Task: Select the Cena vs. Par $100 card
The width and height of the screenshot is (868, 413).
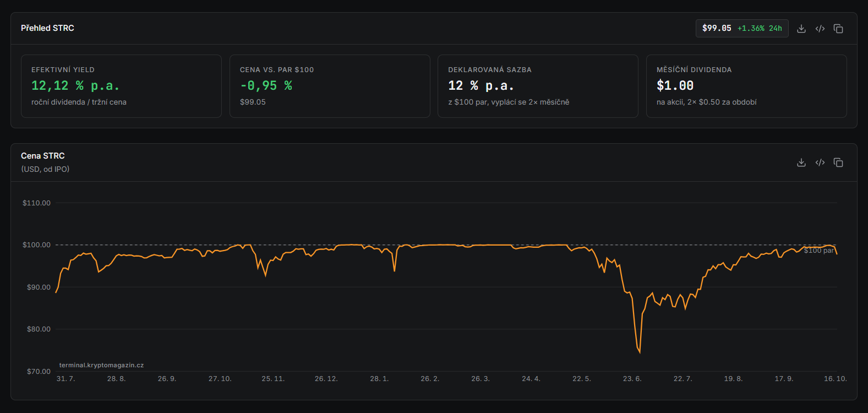Action: (x=330, y=86)
